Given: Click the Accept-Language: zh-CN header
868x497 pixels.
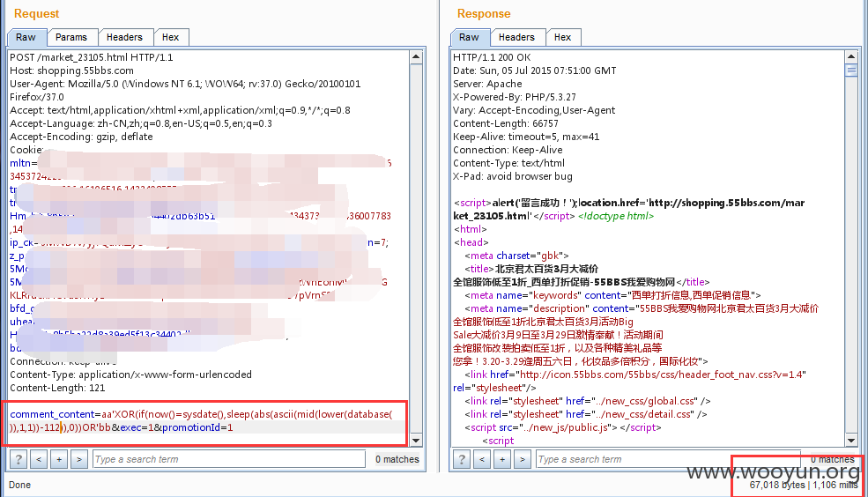Looking at the screenshot, I should [141, 123].
